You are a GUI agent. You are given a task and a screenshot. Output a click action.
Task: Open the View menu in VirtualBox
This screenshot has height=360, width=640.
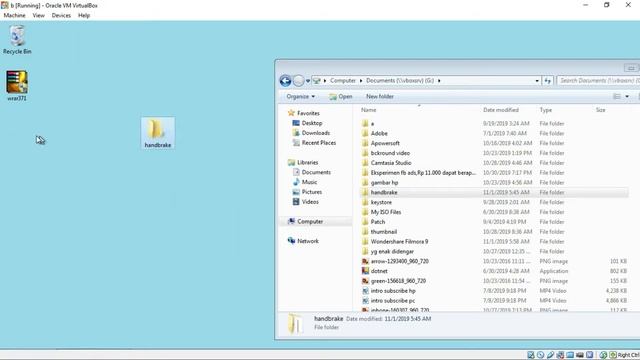tap(39, 16)
